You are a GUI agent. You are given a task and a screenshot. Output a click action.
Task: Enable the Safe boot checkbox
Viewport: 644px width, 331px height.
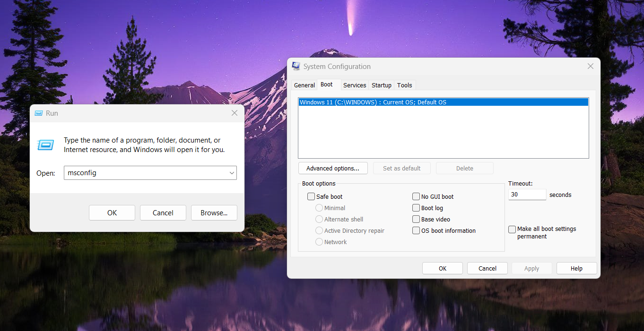click(311, 196)
